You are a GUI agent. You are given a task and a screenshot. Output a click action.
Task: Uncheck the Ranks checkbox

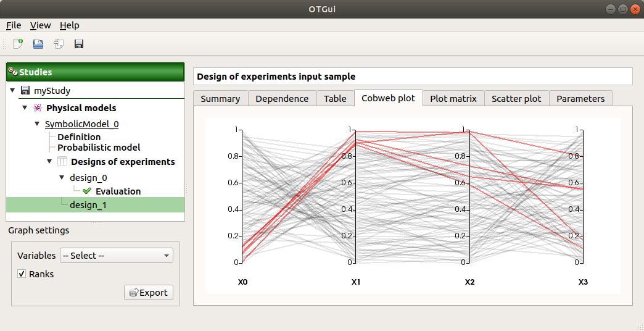(22, 274)
